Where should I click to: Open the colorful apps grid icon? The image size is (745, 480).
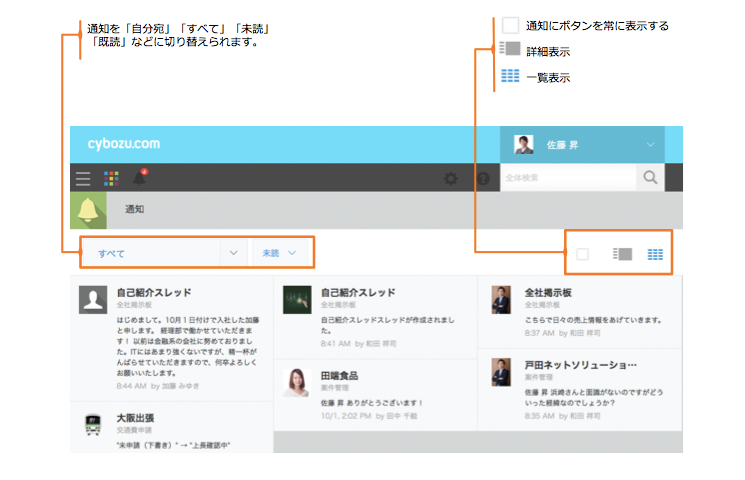tap(111, 178)
